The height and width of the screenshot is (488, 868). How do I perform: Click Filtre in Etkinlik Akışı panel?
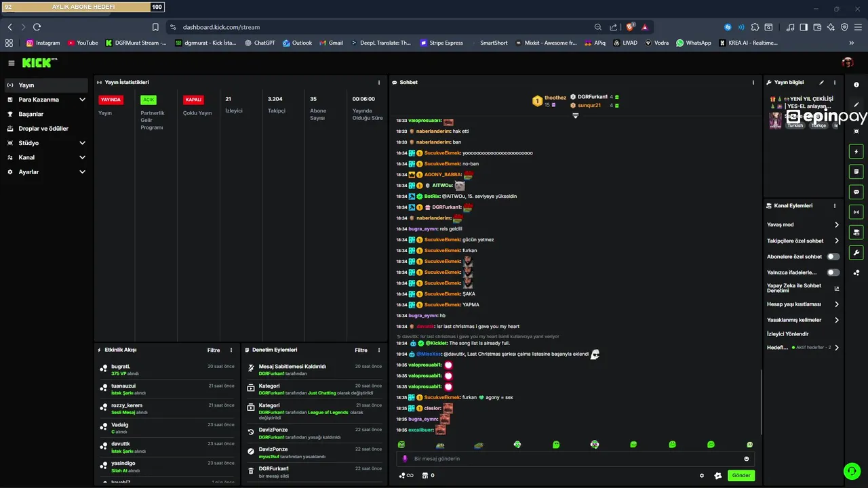coord(214,350)
